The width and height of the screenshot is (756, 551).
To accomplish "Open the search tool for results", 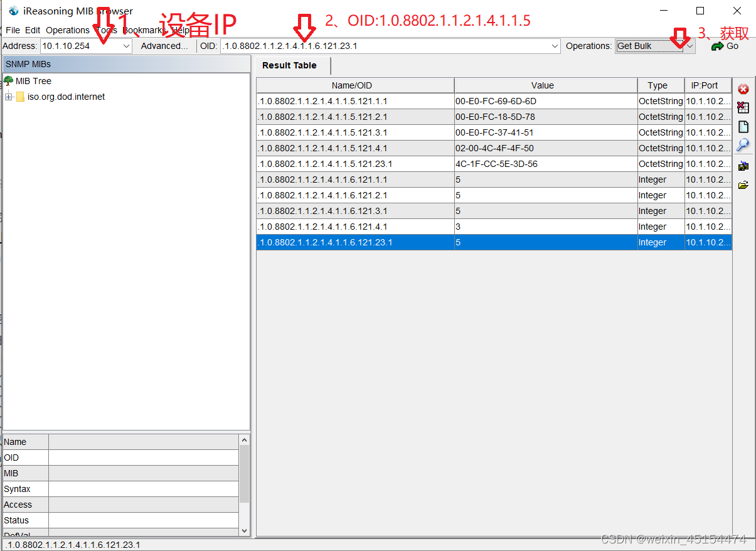I will pos(743,145).
